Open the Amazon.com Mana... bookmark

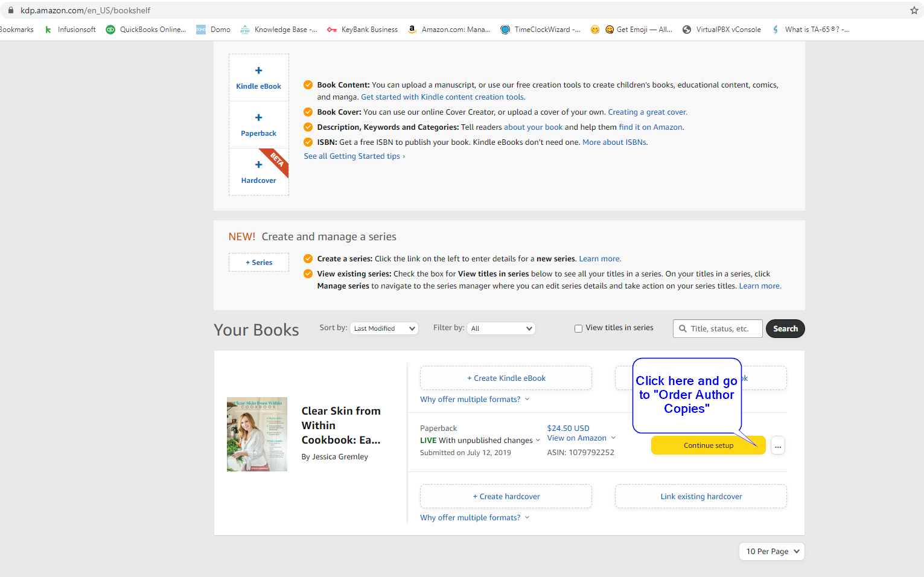(449, 30)
